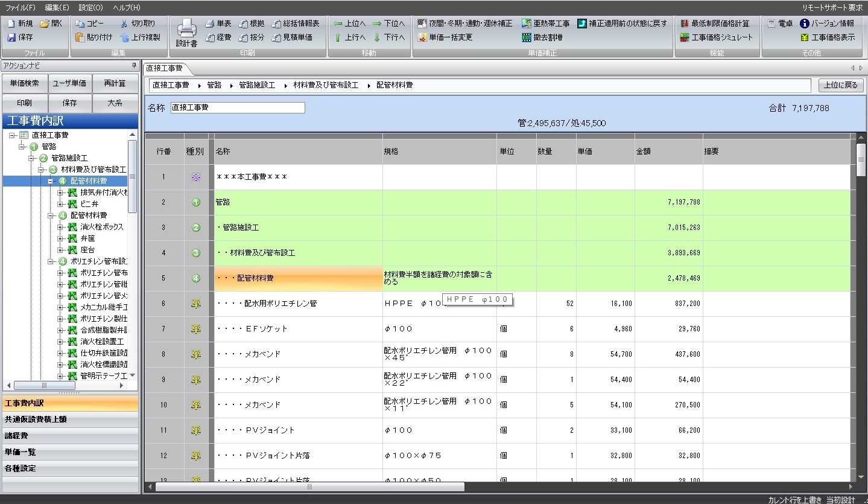This screenshot has height=504, width=868.
Task: Click the ユーザ単価 button
Action: pyautogui.click(x=69, y=83)
